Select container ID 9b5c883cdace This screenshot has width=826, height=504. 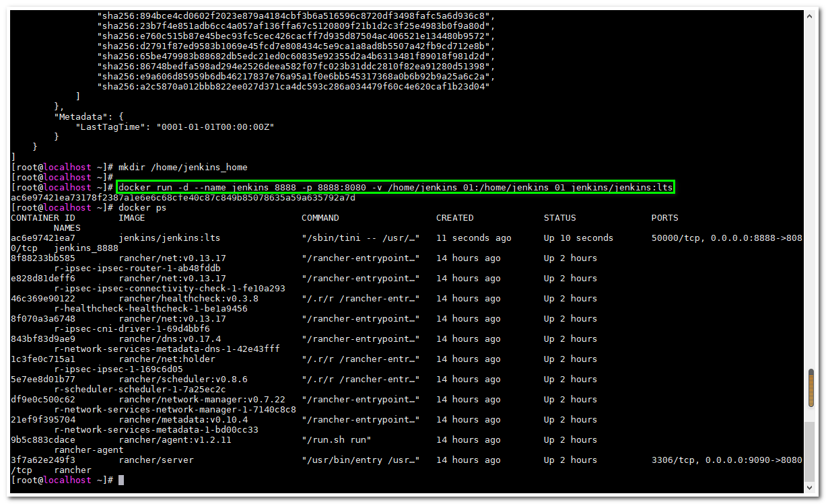[43, 439]
